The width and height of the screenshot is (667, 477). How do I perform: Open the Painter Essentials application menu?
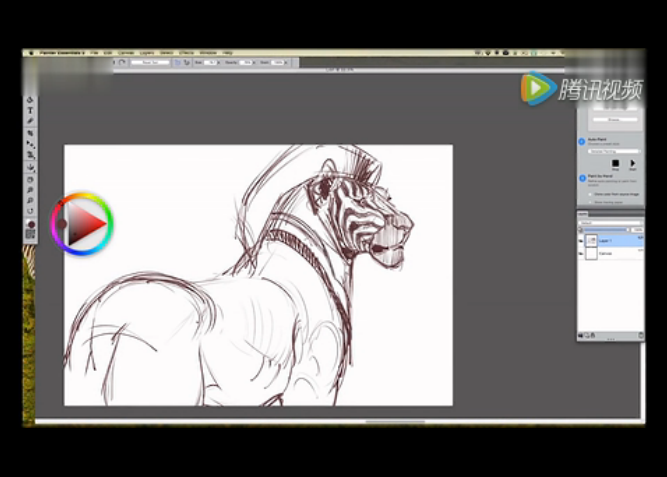(62, 53)
